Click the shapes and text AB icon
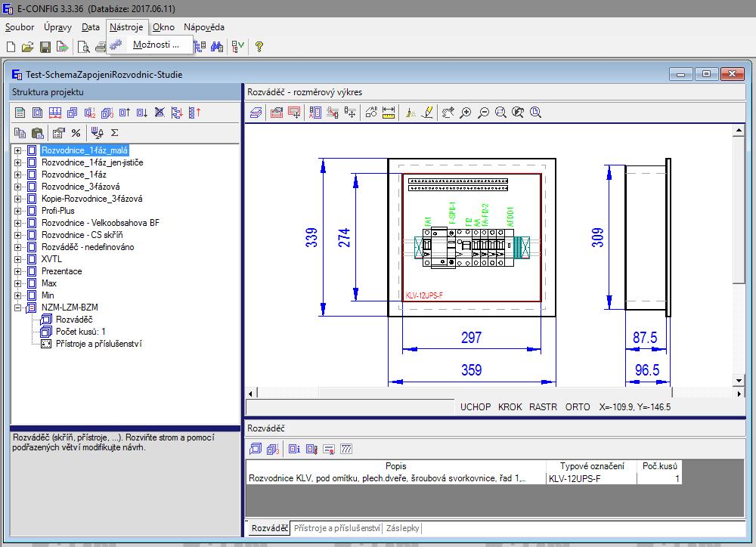This screenshot has width=756, height=547. tap(371, 113)
